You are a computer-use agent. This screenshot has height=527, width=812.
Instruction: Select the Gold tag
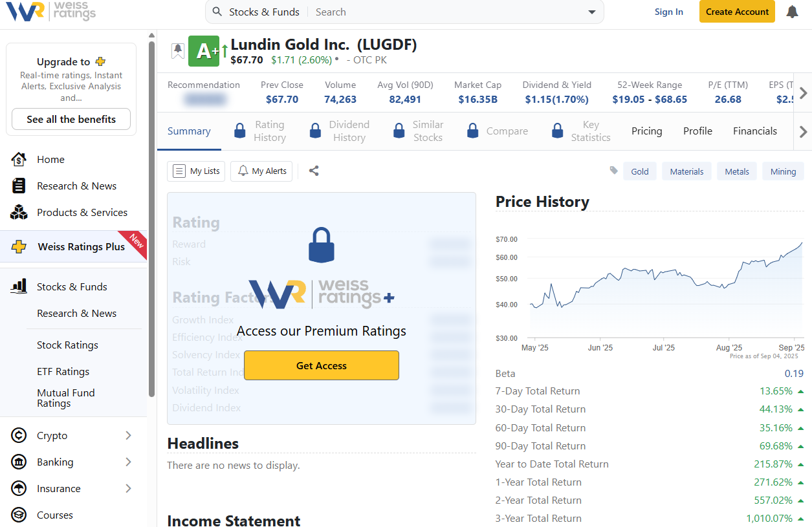640,171
